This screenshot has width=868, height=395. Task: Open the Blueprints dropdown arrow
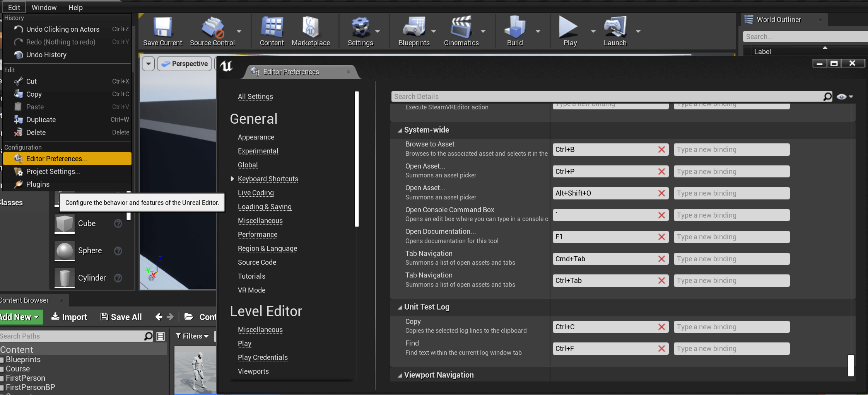pyautogui.click(x=434, y=31)
